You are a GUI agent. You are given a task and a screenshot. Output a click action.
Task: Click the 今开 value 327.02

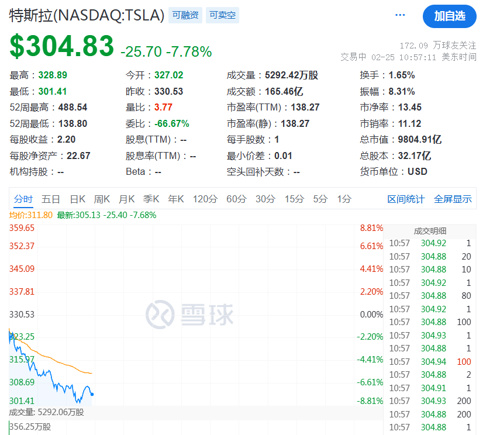169,75
